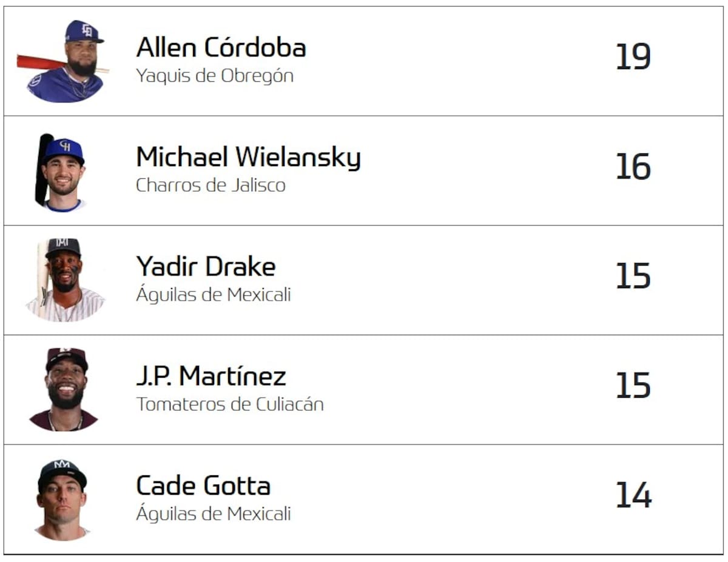This screenshot has height=562, width=728.
Task: Select J.P. Martínez's stat value 15
Action: click(x=633, y=386)
